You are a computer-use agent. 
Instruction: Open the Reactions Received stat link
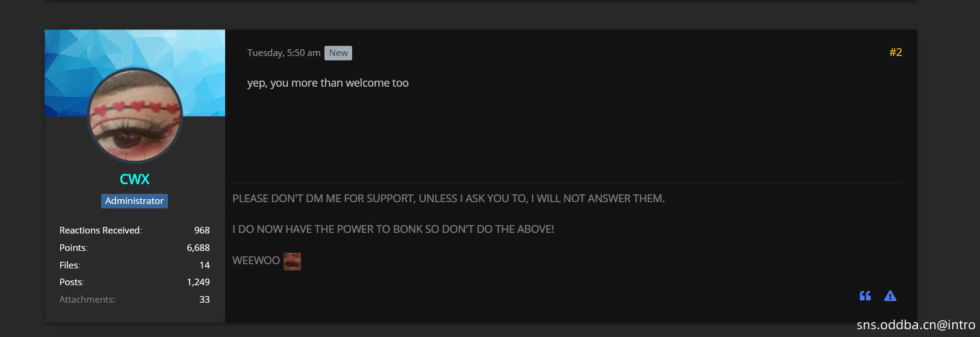99,230
